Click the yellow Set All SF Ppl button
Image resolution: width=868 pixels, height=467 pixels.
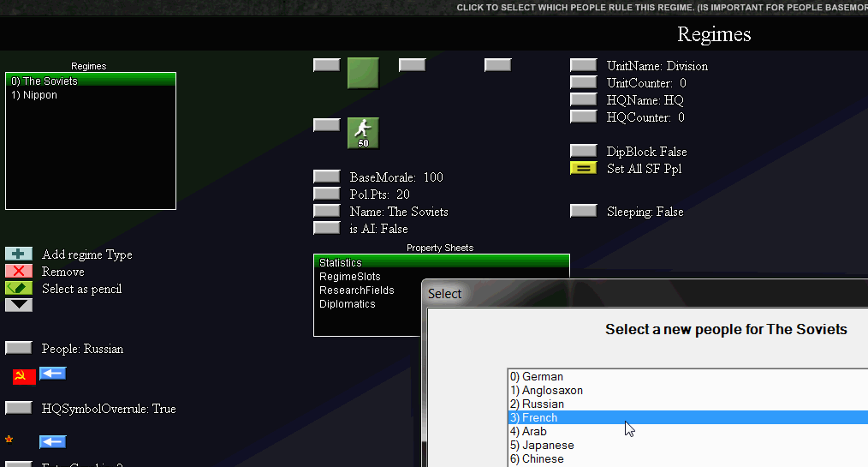click(x=584, y=168)
